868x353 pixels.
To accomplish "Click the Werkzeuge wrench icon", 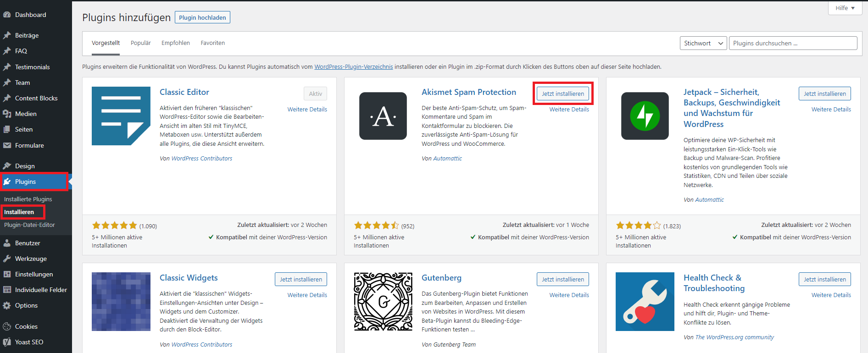I will [x=7, y=259].
